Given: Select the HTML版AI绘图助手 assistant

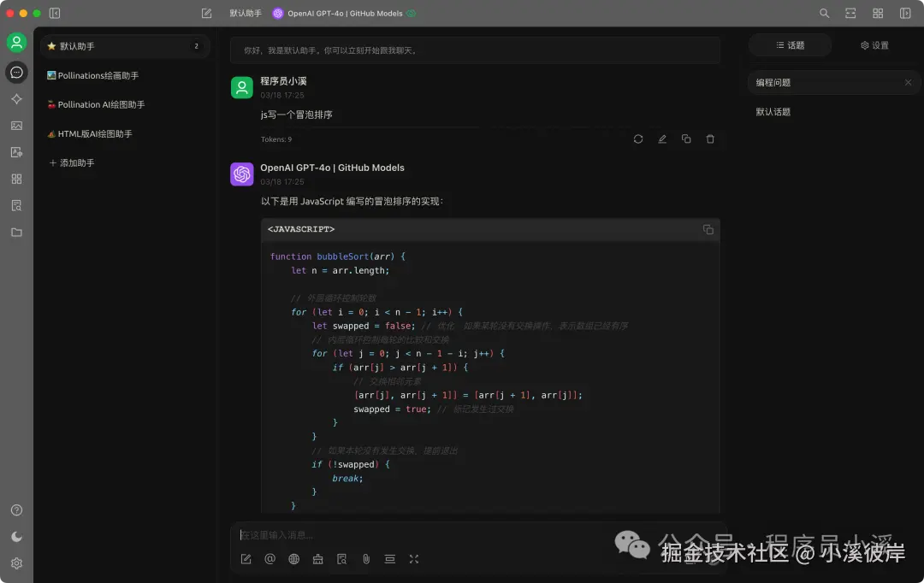Looking at the screenshot, I should pos(125,133).
